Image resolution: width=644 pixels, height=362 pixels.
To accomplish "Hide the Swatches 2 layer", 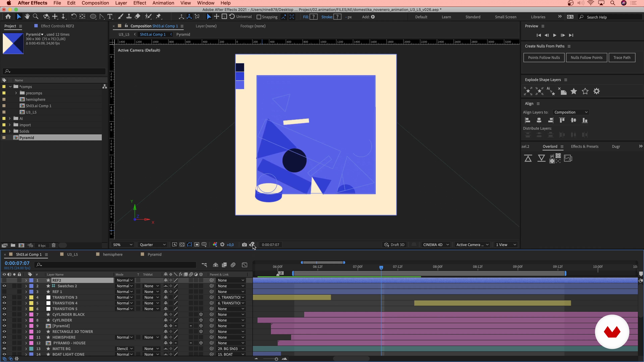I will coord(4,286).
